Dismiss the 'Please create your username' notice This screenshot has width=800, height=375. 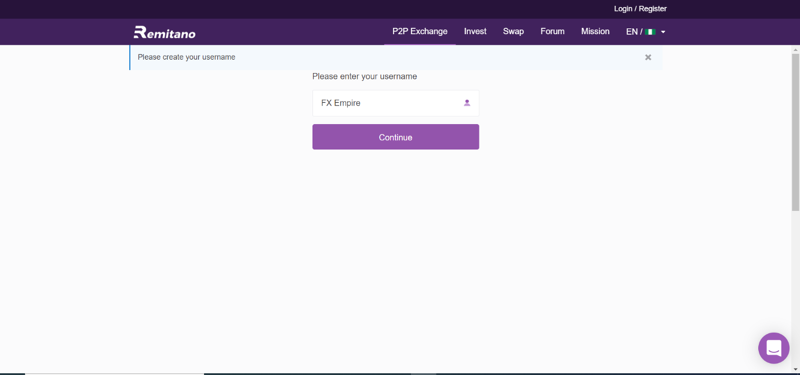[648, 57]
